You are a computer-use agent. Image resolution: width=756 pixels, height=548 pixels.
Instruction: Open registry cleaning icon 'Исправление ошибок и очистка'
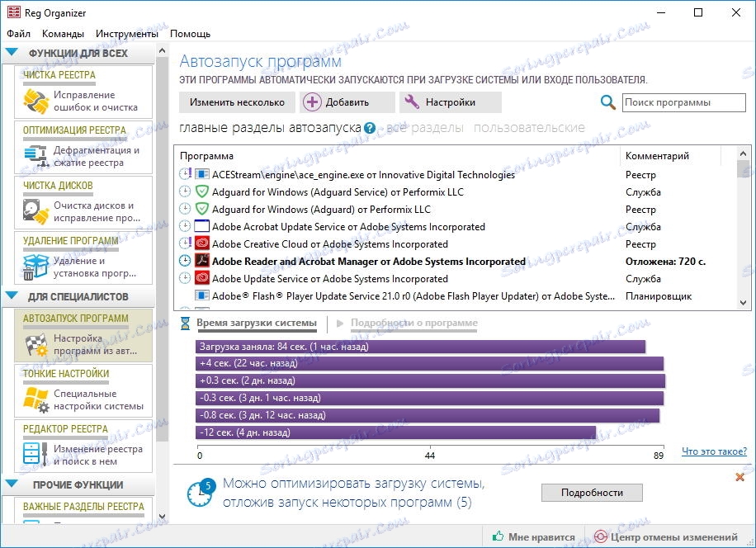point(36,102)
